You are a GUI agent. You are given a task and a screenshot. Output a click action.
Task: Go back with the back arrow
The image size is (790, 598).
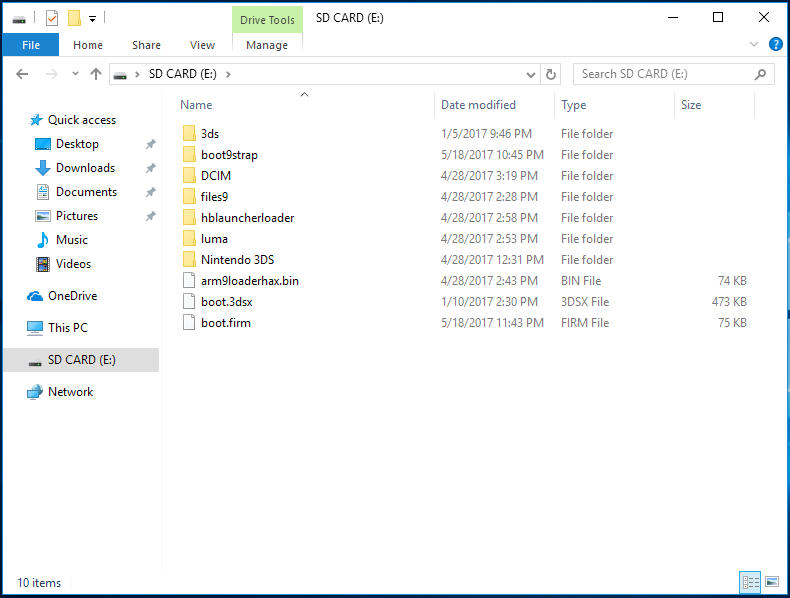coord(22,74)
